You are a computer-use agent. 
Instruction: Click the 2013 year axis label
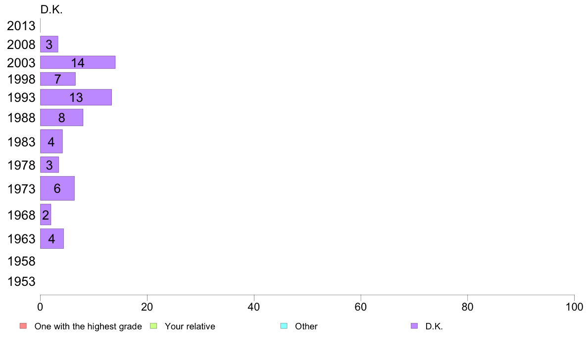(x=21, y=26)
